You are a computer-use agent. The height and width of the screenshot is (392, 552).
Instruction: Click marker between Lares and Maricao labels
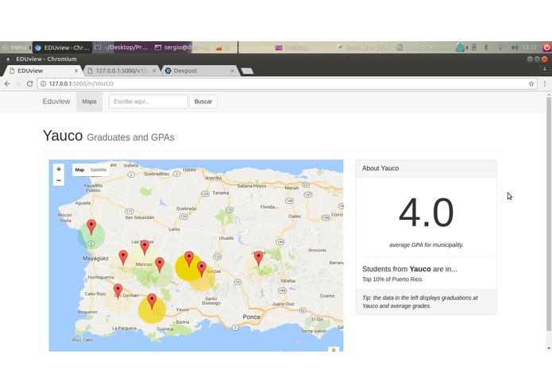click(x=189, y=259)
